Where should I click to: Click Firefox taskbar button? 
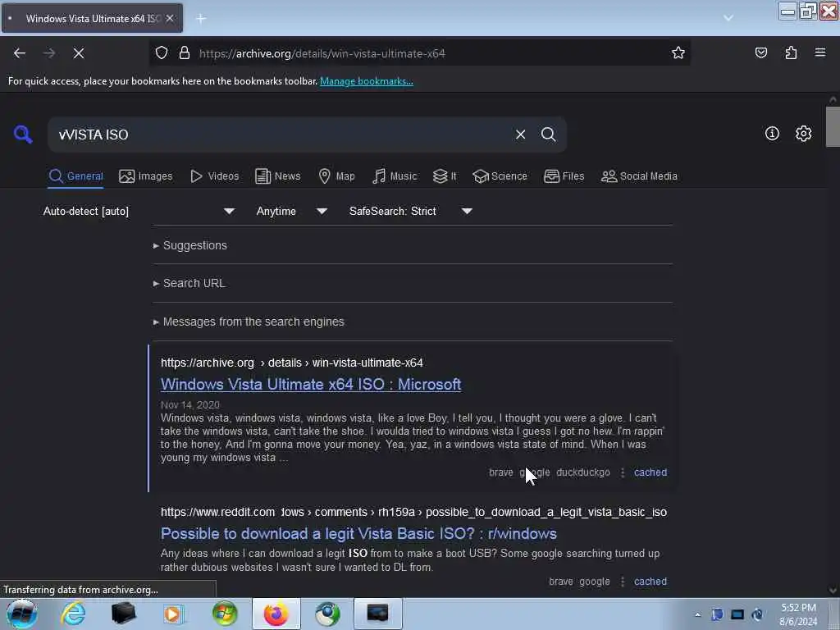pos(276,614)
